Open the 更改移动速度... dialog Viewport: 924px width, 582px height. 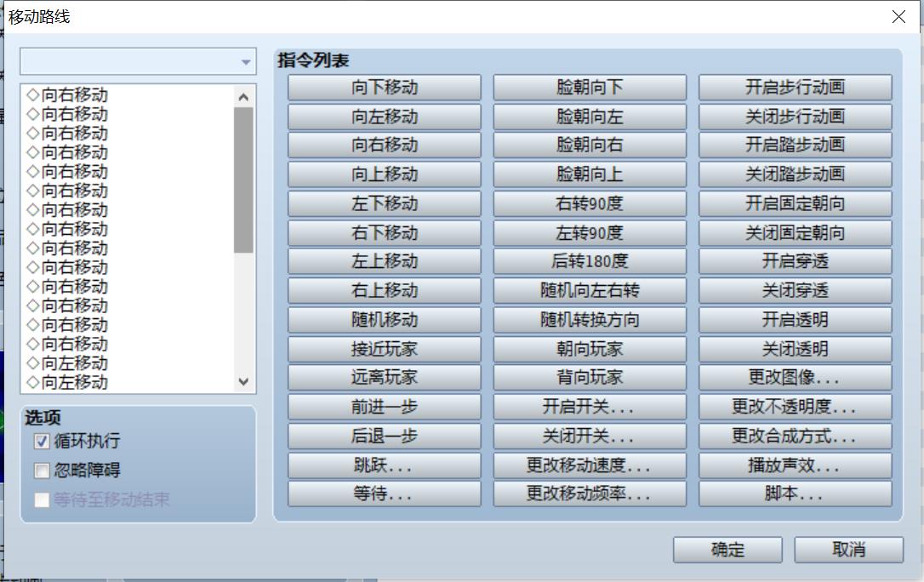click(590, 465)
